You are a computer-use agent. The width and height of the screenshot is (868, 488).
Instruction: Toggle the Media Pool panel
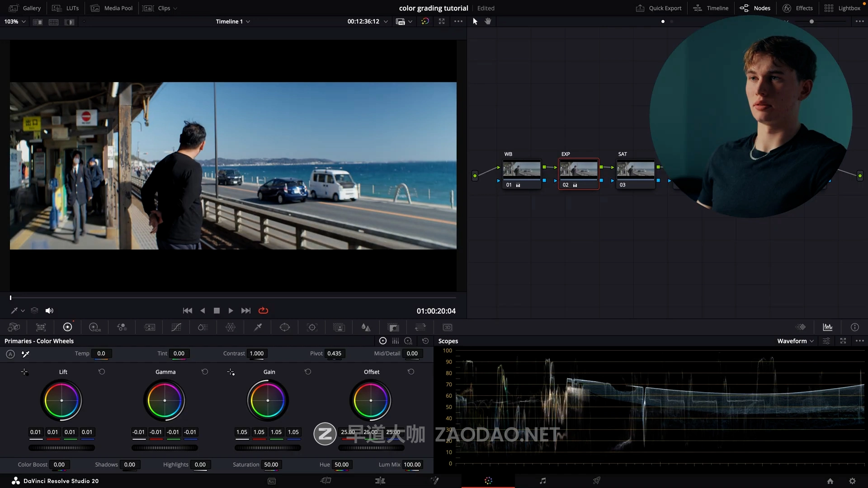(x=112, y=8)
